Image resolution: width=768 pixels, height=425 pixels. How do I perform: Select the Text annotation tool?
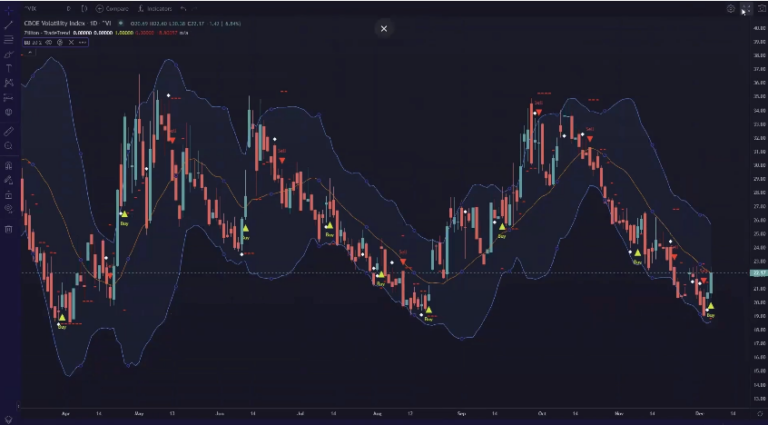[8, 68]
